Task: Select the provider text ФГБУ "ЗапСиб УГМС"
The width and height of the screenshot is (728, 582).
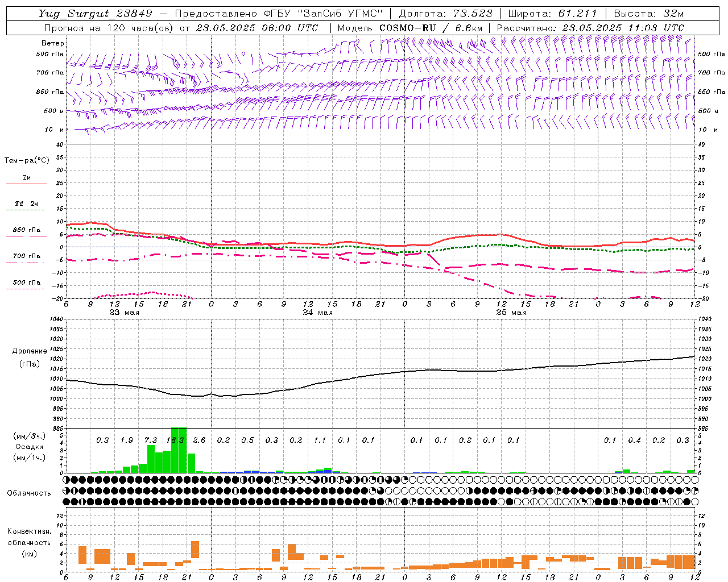Action: (x=323, y=14)
